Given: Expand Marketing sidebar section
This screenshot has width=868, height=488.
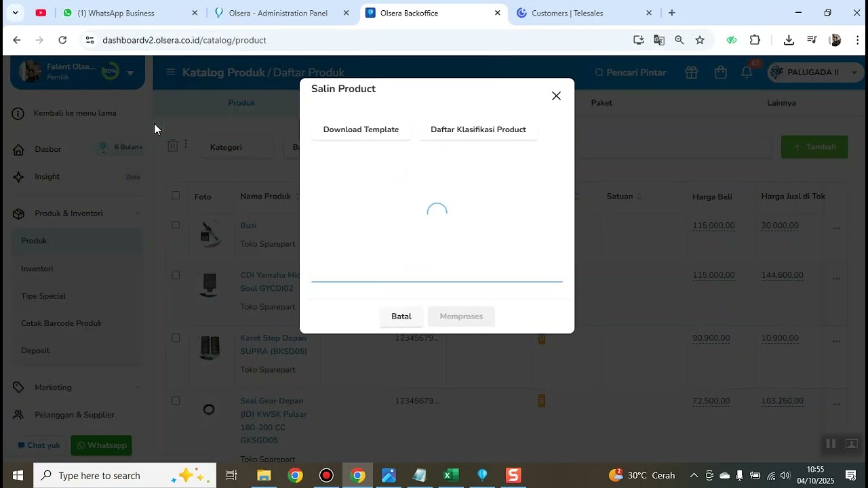Looking at the screenshot, I should [77, 388].
